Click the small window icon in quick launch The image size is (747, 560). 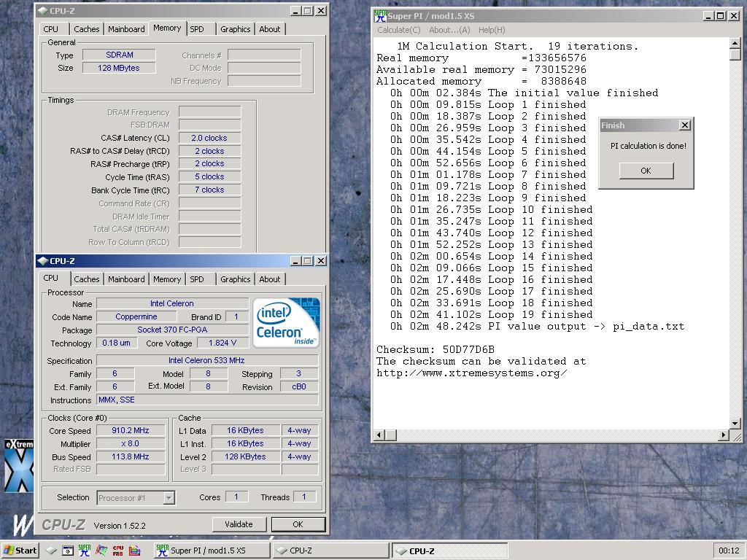click(68, 551)
